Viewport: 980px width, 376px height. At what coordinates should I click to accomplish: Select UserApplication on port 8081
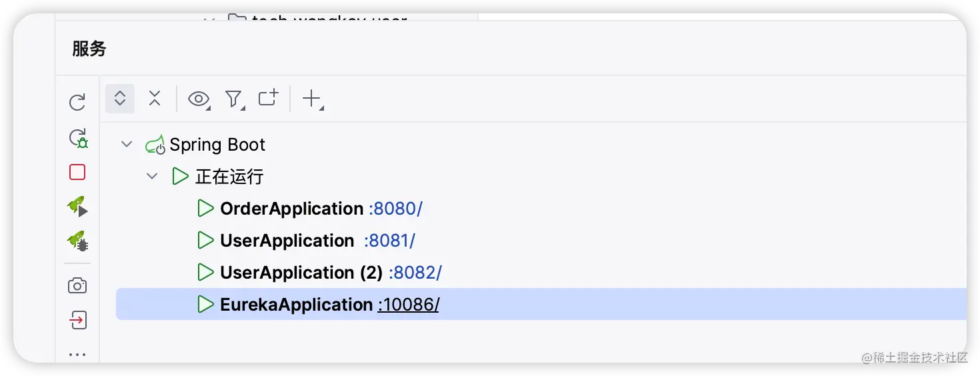pyautogui.click(x=287, y=241)
